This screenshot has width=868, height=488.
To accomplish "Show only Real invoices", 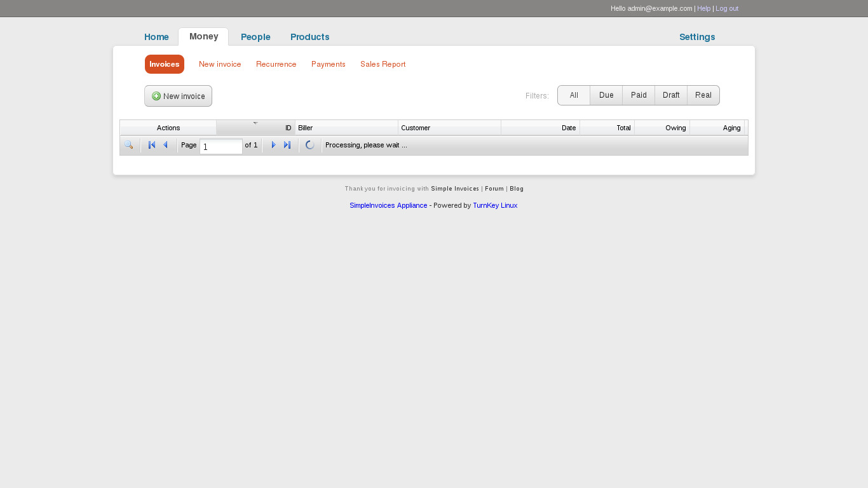I will click(x=703, y=95).
